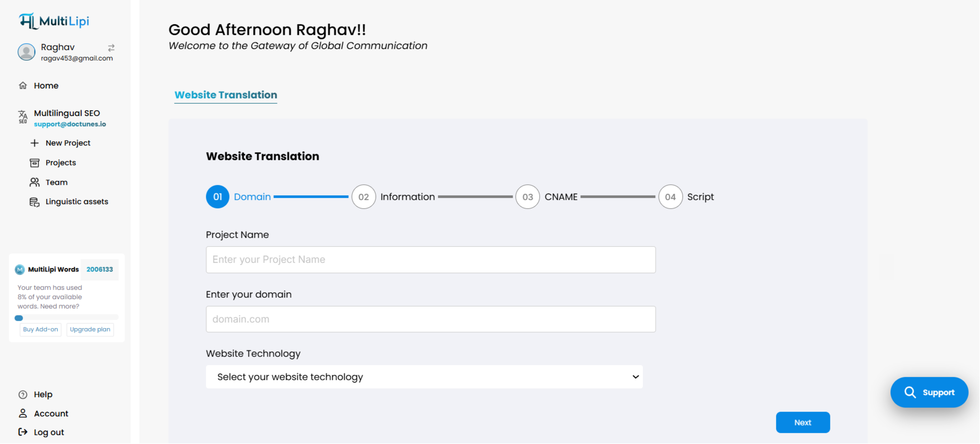This screenshot has height=444, width=980.
Task: Click the Log out arrow icon
Action: (x=23, y=432)
